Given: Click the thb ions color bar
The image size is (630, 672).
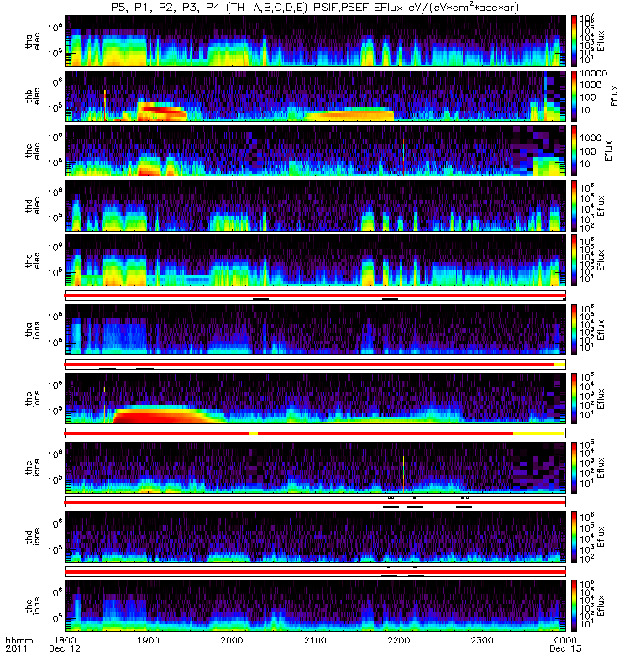Looking at the screenshot, I should tap(574, 398).
